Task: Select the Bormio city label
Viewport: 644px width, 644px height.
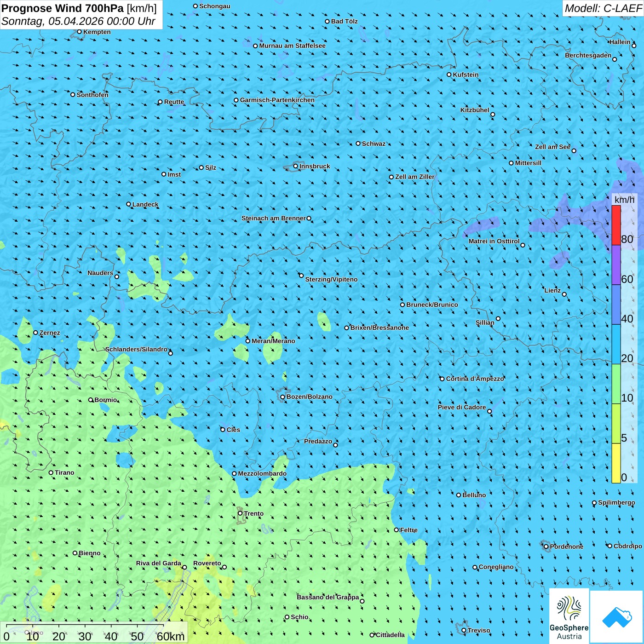Action: click(x=105, y=400)
